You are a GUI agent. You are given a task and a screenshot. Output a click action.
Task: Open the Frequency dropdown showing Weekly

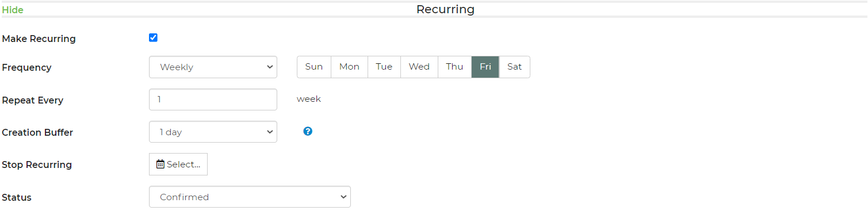click(213, 67)
